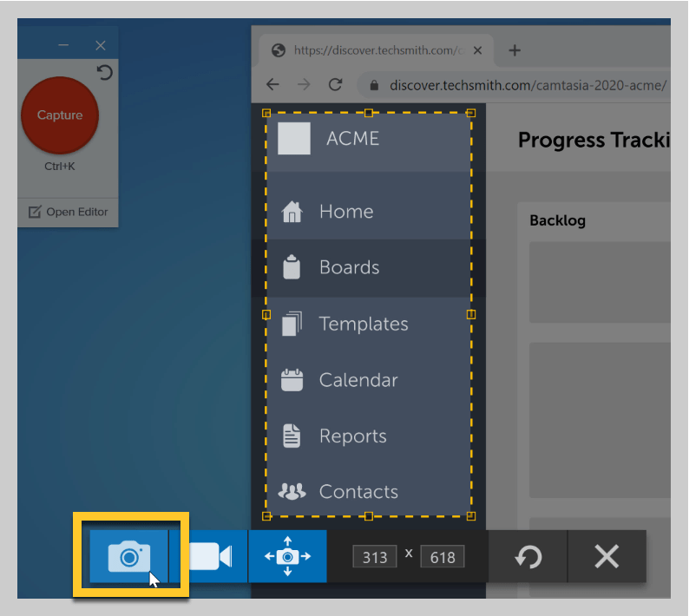Screen dimensions: 689x616
Task: Click the ACME title text
Action: (x=352, y=139)
